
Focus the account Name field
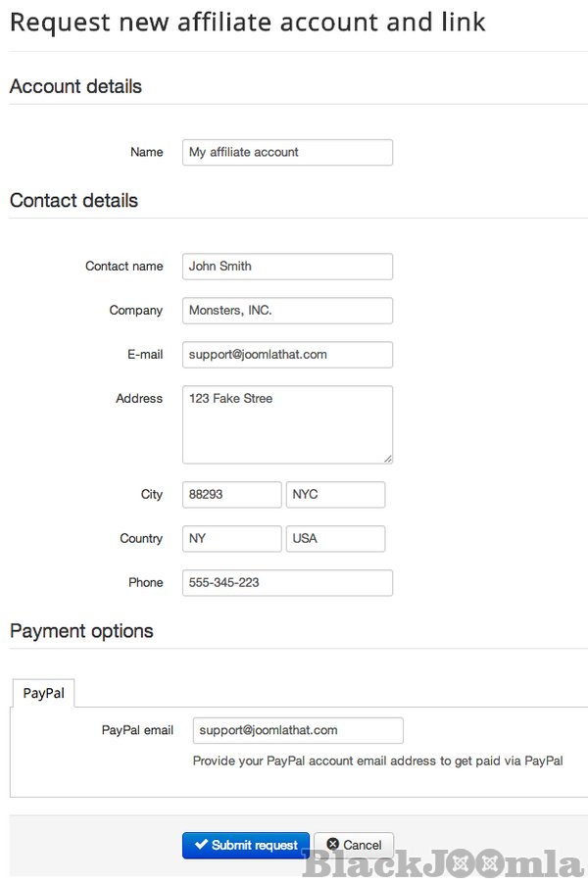coord(287,152)
